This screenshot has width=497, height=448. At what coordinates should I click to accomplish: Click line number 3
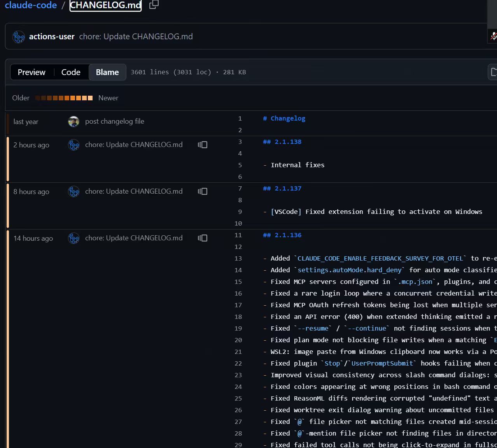coord(240,142)
